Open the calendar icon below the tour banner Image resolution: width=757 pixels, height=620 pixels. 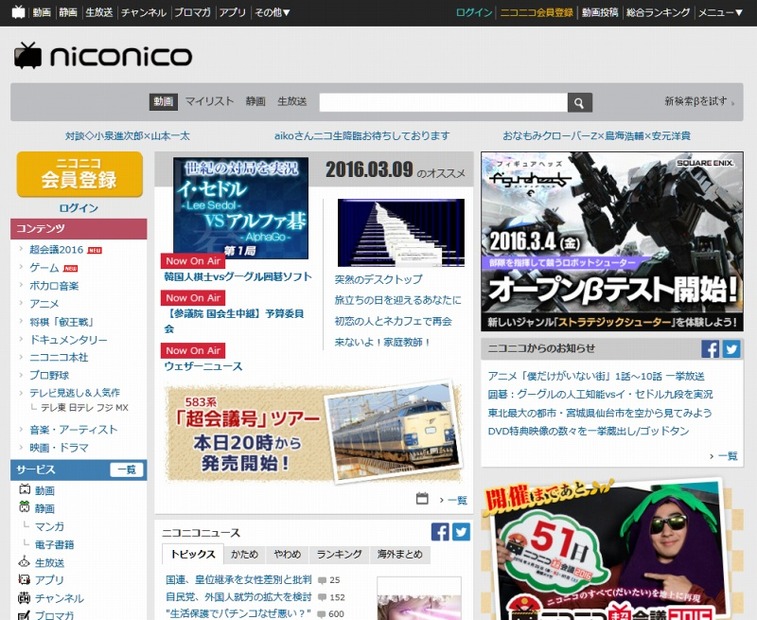click(x=422, y=498)
